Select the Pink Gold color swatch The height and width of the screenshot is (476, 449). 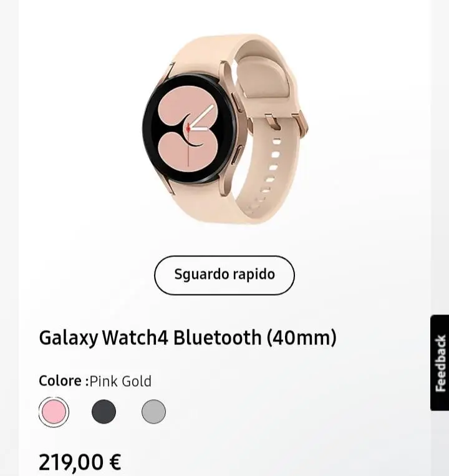pos(54,412)
